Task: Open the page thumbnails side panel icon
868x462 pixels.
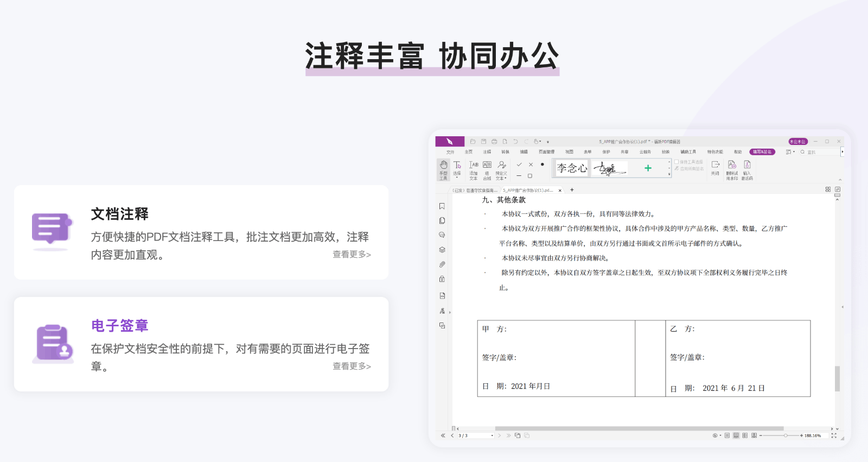Action: [442, 221]
